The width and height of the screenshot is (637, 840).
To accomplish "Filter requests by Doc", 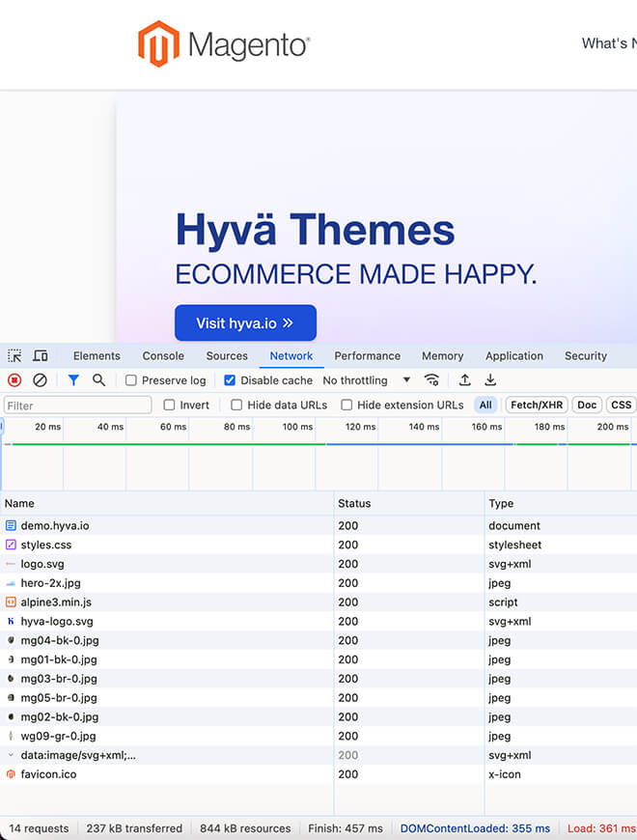I will (x=587, y=405).
